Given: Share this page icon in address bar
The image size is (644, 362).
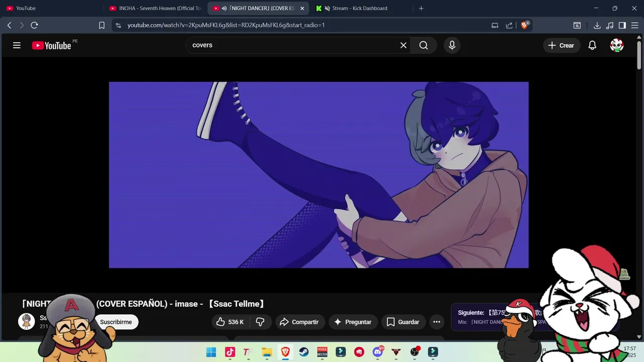Looking at the screenshot, I should [509, 25].
